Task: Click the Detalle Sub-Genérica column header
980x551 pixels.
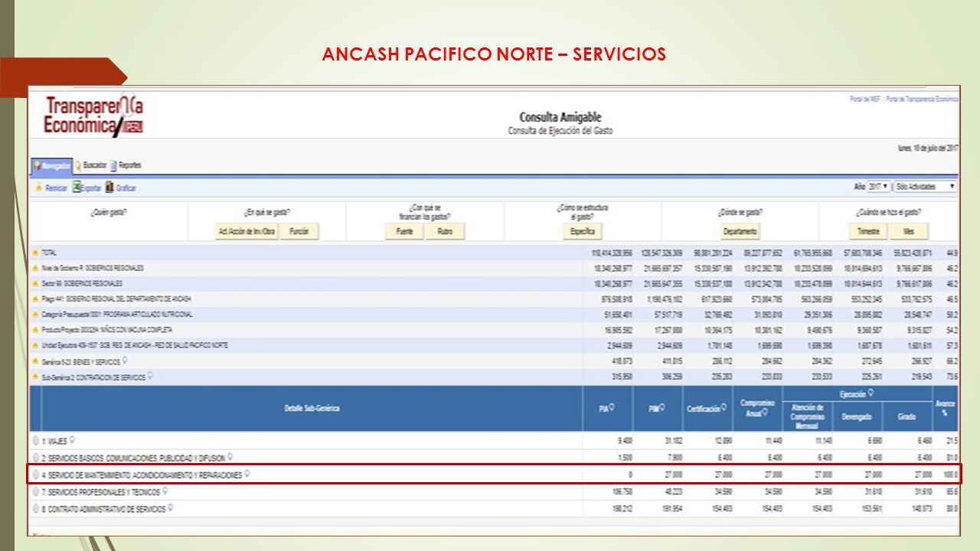Action: (312, 409)
